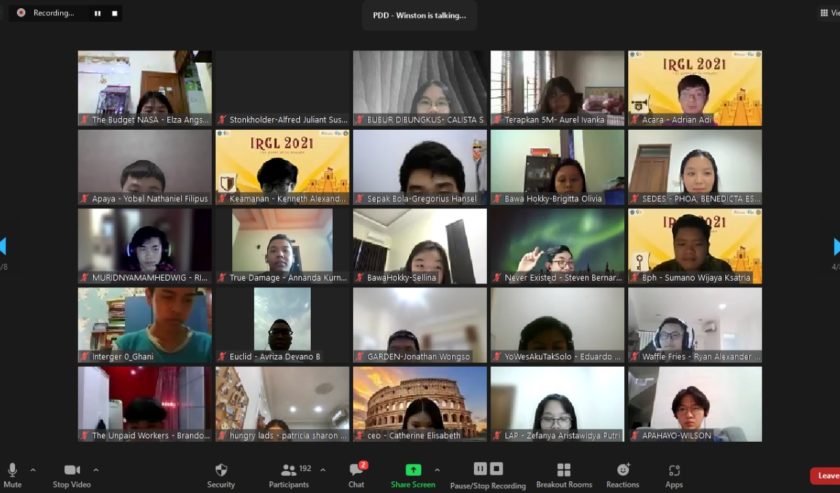Select Interger 0_Ghani video tile

click(145, 325)
